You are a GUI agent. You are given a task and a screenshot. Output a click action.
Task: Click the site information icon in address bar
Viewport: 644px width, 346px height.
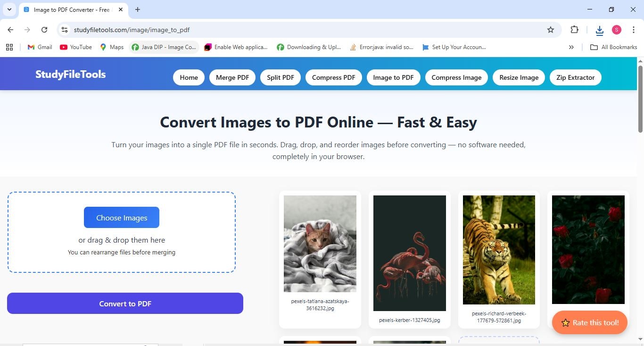click(x=64, y=30)
